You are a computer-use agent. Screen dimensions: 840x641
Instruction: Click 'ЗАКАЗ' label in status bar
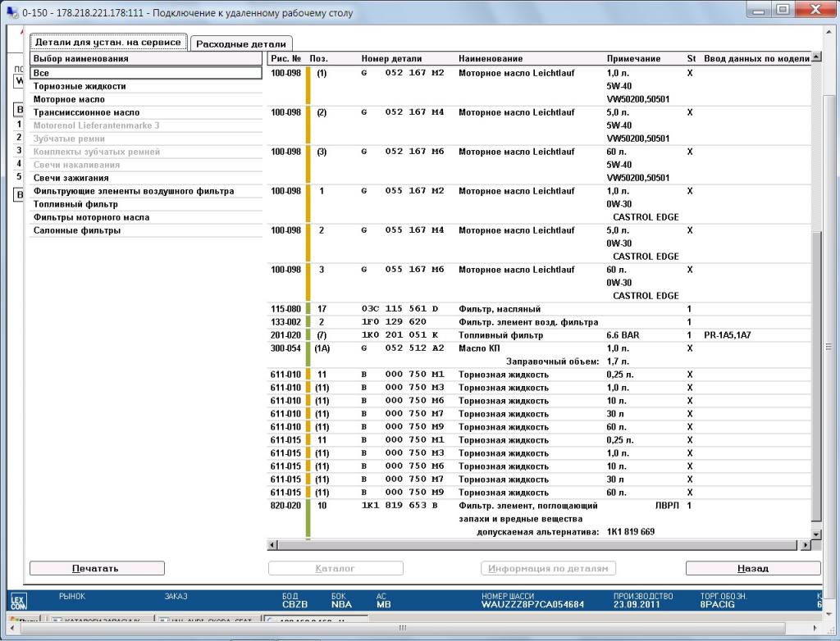176,596
